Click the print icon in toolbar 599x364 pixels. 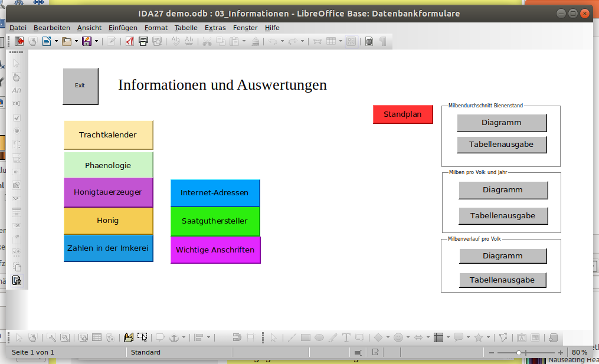click(143, 41)
